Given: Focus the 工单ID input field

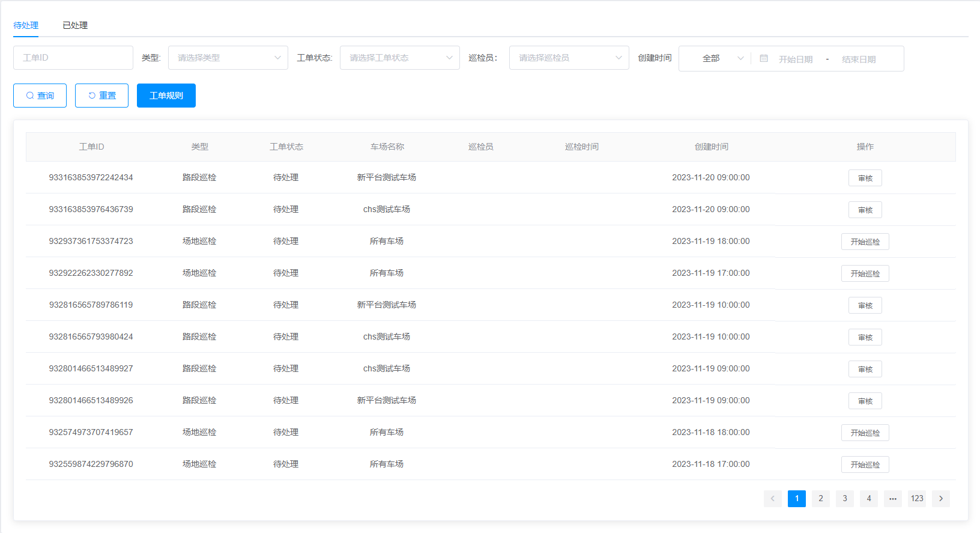Looking at the screenshot, I should pyautogui.click(x=73, y=58).
